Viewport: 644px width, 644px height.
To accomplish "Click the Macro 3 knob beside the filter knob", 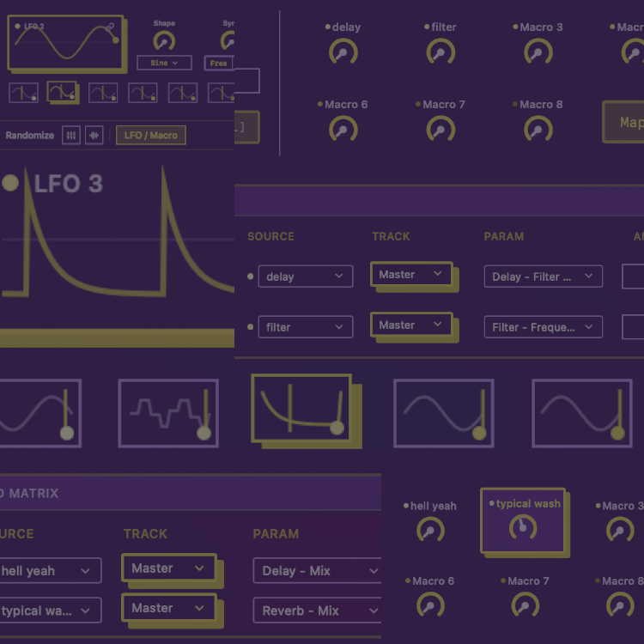I will tap(538, 52).
